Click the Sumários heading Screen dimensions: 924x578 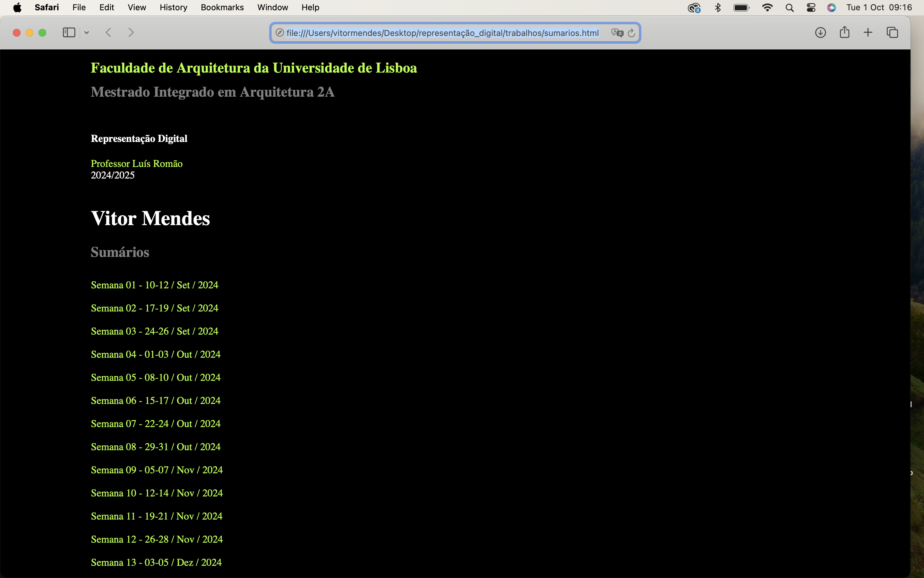[x=120, y=252]
